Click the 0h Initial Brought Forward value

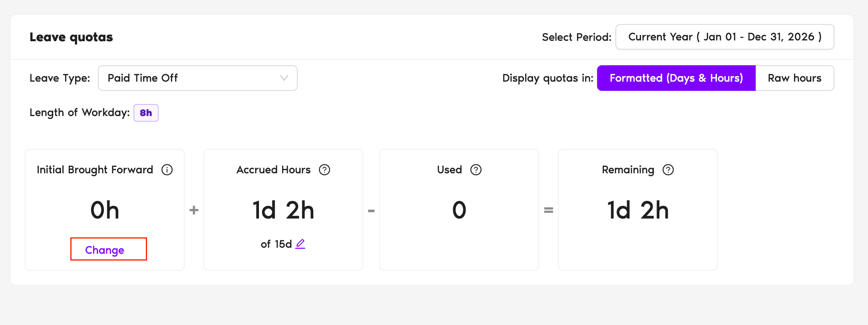click(105, 210)
